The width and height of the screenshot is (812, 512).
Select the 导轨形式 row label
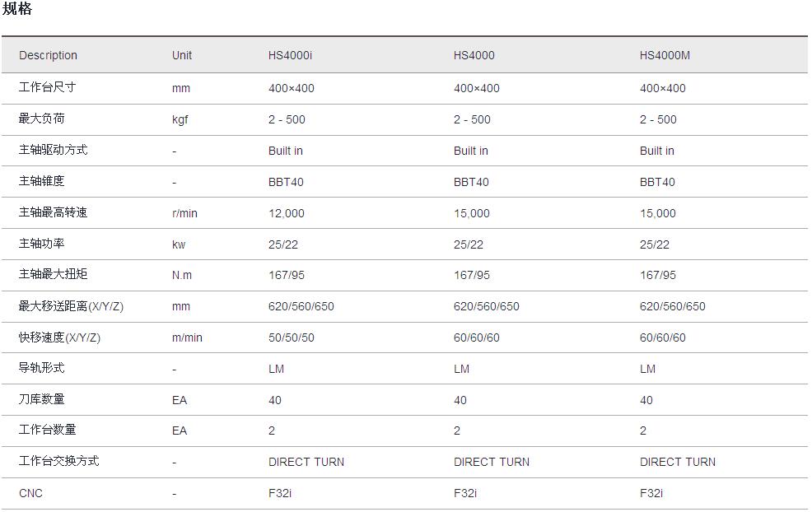[42, 368]
